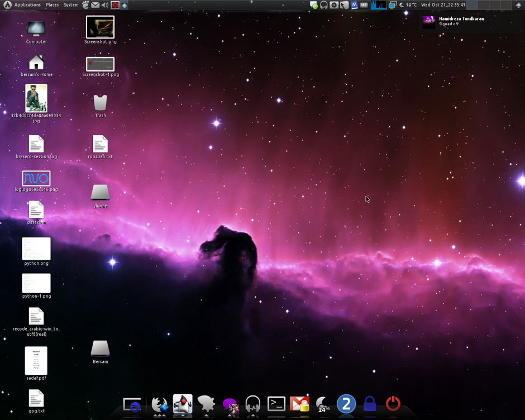The height and width of the screenshot is (420, 525).
Task: Switch to the first workspace in switcher
Action: [x=472, y=4]
